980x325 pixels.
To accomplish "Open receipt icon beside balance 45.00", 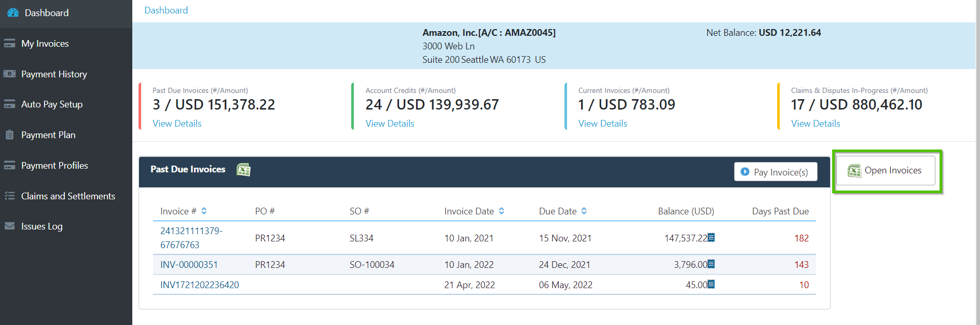I will coord(711,284).
